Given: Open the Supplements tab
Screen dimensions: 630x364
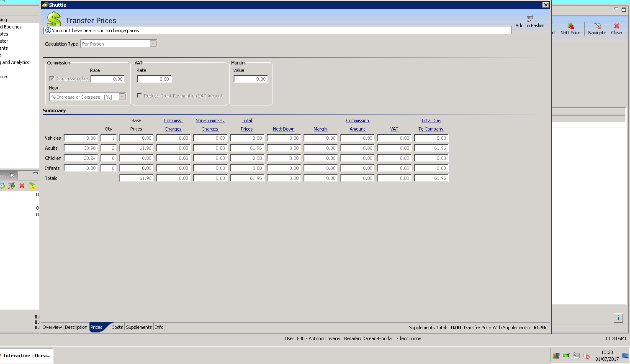Looking at the screenshot, I should tap(139, 327).
